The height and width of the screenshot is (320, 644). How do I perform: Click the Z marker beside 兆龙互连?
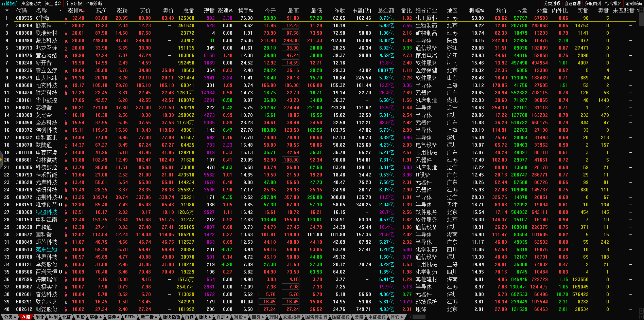click(66, 49)
